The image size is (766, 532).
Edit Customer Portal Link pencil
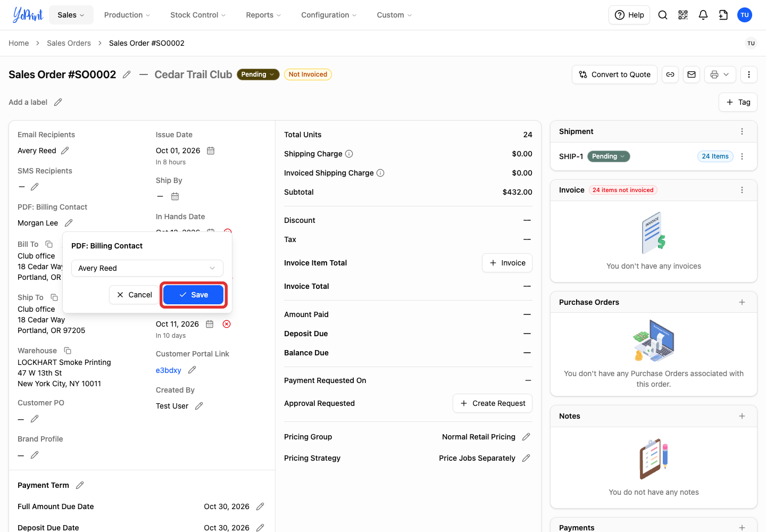[193, 370]
